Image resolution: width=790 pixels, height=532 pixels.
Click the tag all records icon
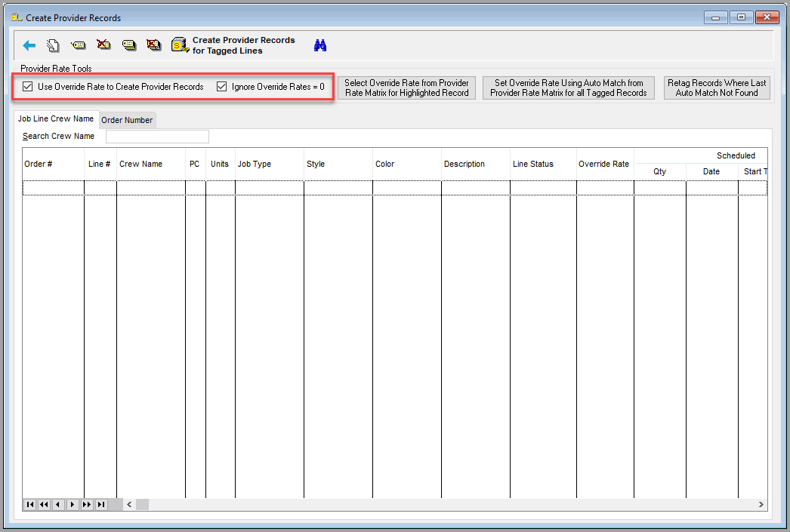[129, 46]
